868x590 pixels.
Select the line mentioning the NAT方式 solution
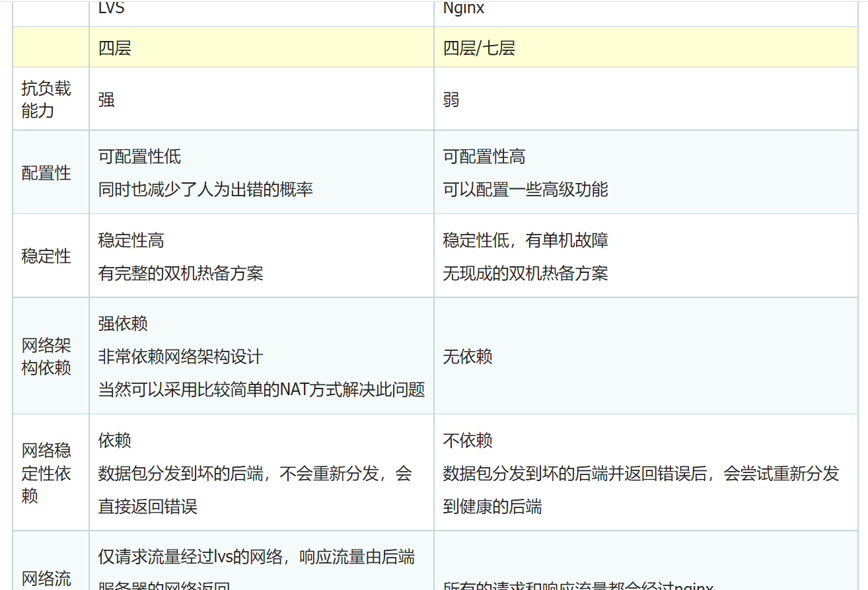pyautogui.click(x=262, y=390)
